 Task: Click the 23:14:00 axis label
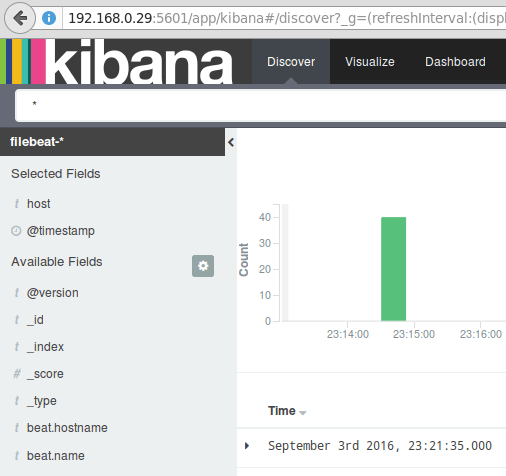click(x=348, y=334)
